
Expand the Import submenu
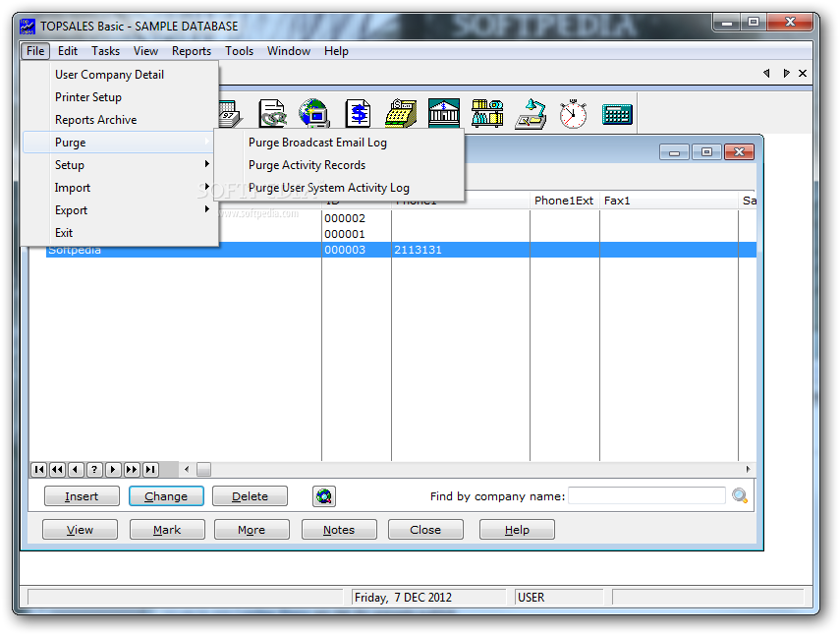[120, 188]
